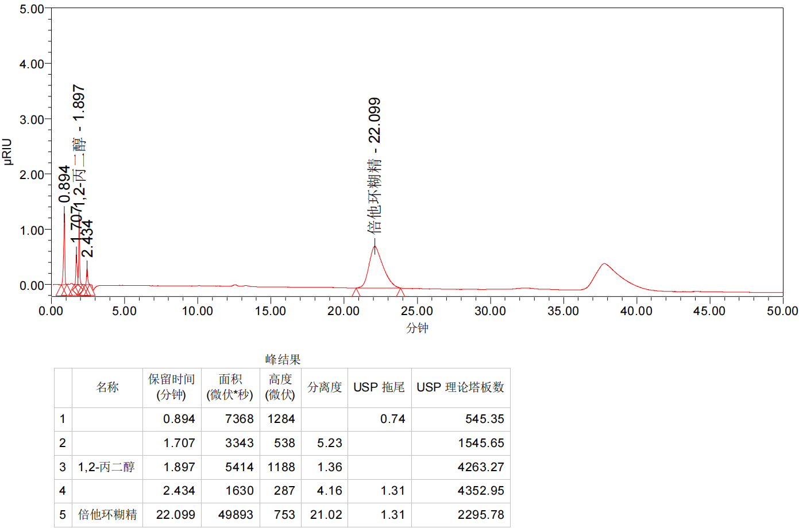Image resolution: width=799 pixels, height=532 pixels.
Task: Select the 面积 column header
Action: point(230,387)
